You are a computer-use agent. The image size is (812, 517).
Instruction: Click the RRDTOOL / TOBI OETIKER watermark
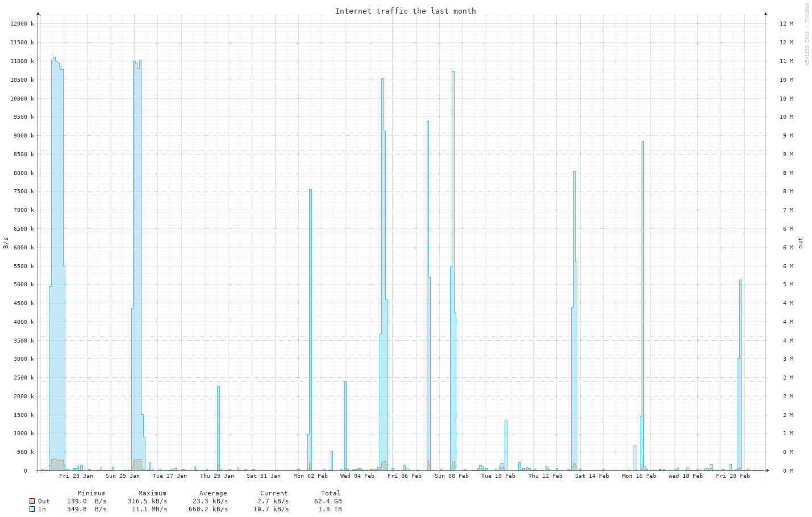click(806, 34)
